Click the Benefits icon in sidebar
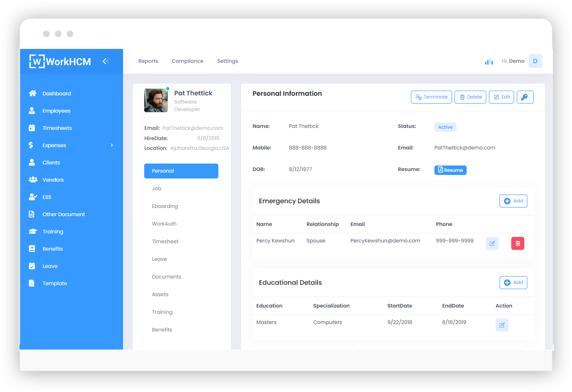 coord(32,248)
